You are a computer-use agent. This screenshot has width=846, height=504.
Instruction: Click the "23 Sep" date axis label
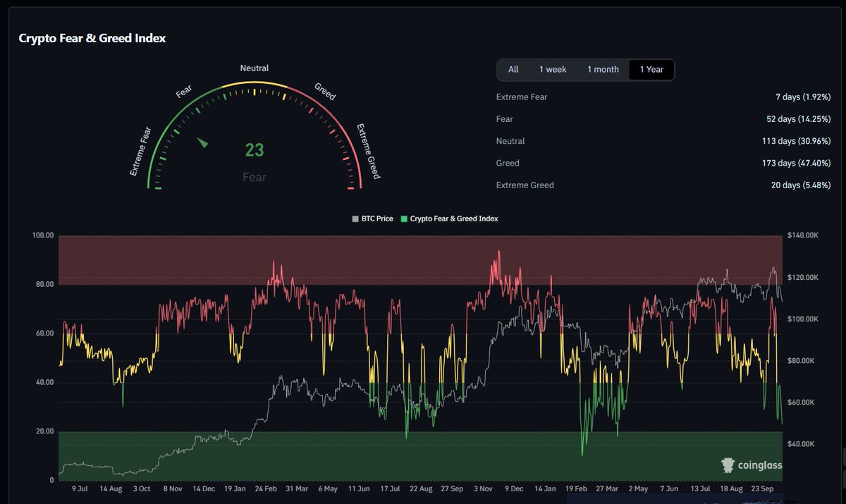761,488
